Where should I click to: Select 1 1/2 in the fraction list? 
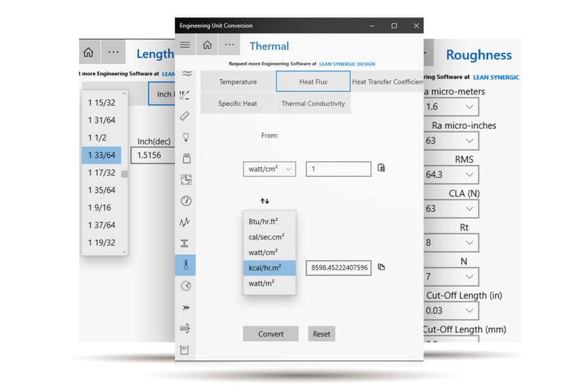pos(102,138)
